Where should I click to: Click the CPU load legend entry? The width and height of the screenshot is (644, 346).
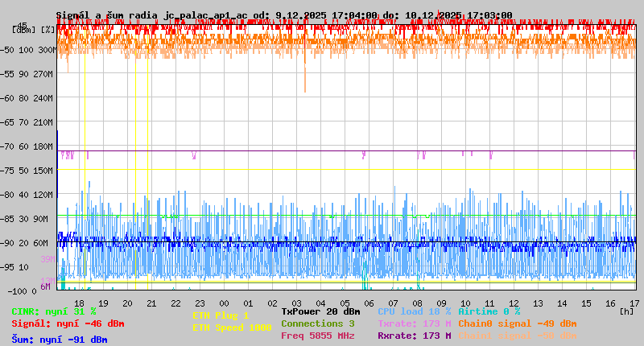415,311
